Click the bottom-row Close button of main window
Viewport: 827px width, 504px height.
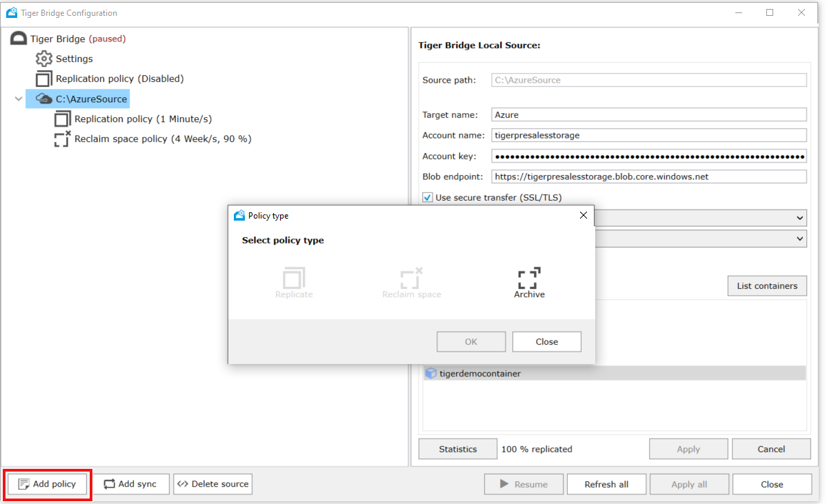(772, 484)
